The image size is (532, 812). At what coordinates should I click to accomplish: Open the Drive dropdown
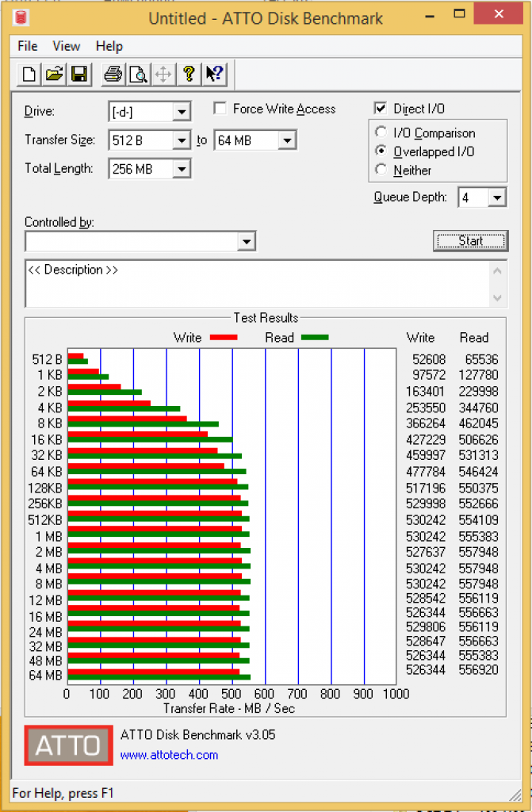pos(182,112)
